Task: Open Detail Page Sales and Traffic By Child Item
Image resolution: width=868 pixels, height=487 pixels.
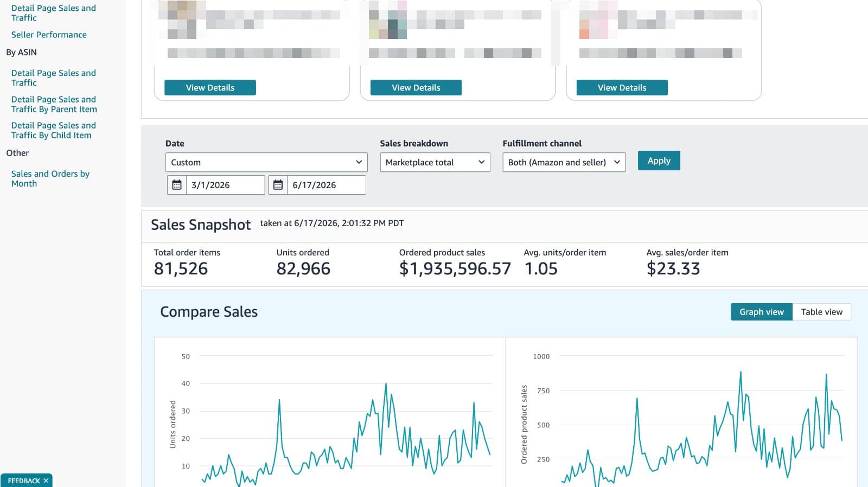Action: point(54,130)
